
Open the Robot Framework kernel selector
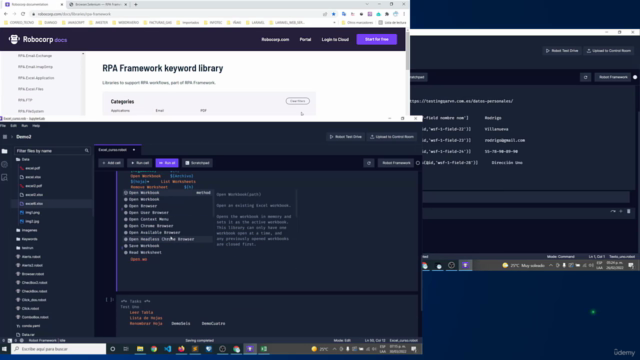(396, 163)
